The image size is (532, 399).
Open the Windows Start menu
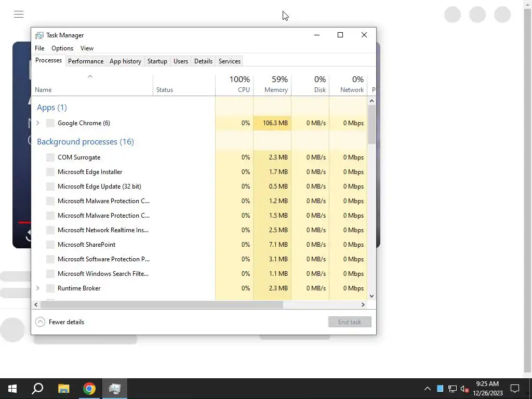(x=12, y=389)
